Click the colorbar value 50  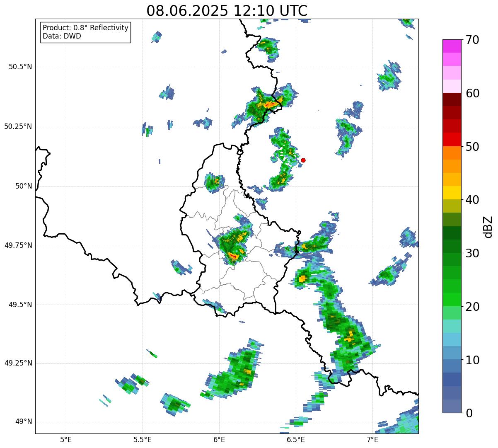click(472, 147)
